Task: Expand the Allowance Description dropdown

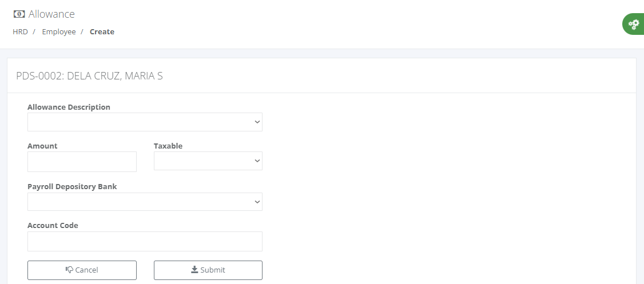Action: [x=145, y=122]
